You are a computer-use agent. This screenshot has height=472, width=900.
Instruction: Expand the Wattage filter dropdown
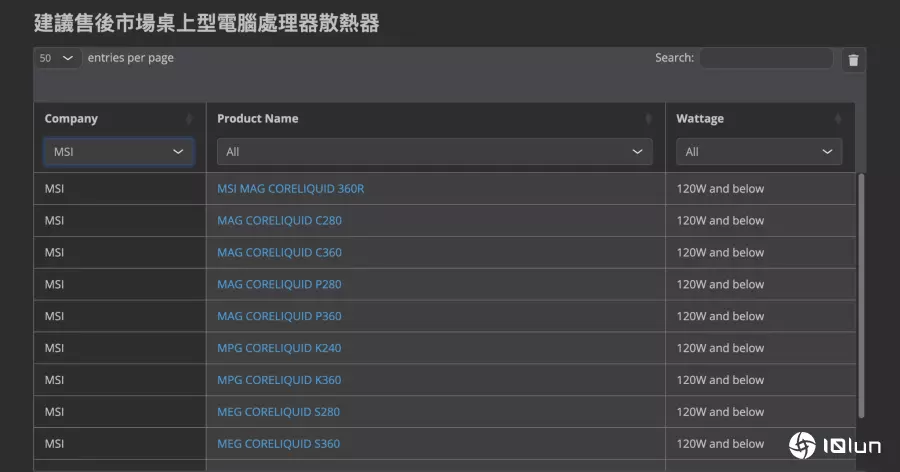click(x=759, y=152)
